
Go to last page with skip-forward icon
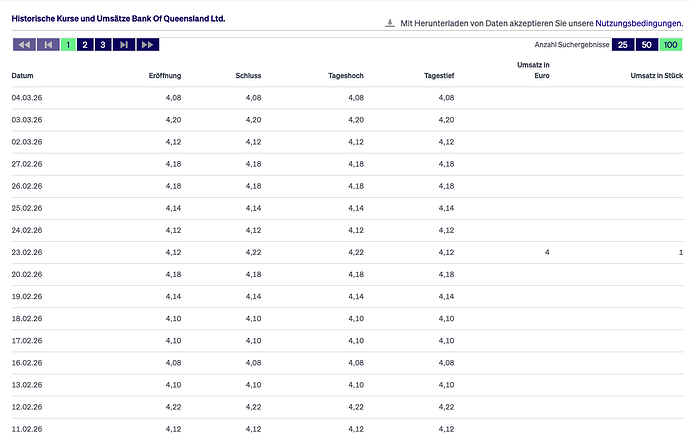point(124,44)
